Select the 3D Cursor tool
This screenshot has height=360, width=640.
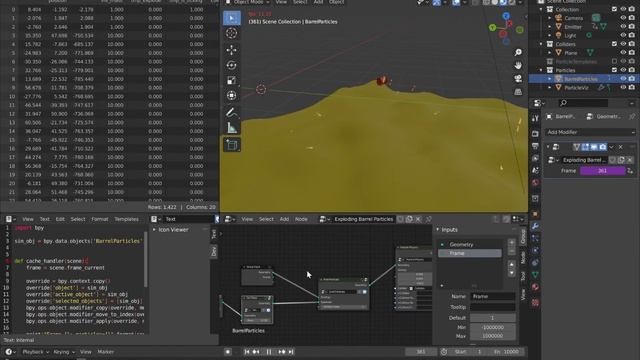(x=231, y=33)
